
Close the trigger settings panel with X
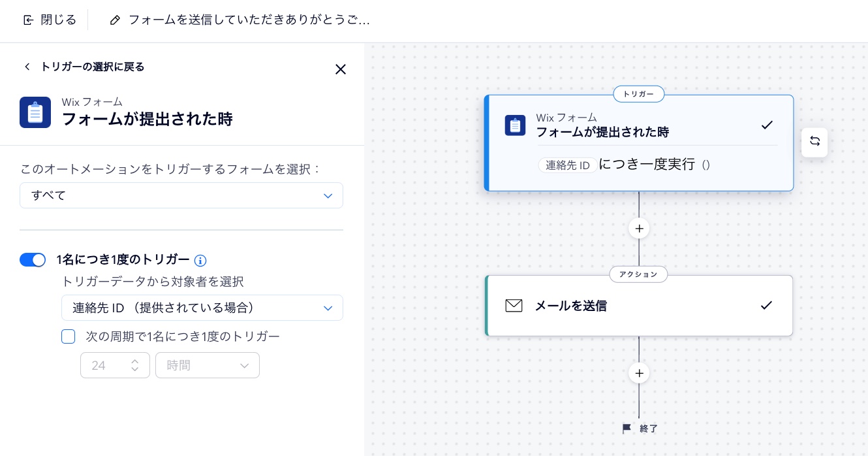(x=340, y=69)
